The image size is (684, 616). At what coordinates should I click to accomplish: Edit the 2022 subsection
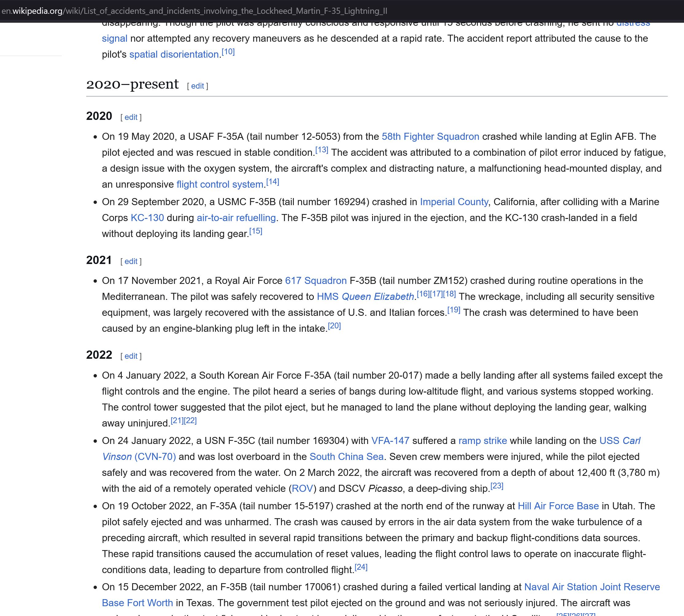point(131,356)
